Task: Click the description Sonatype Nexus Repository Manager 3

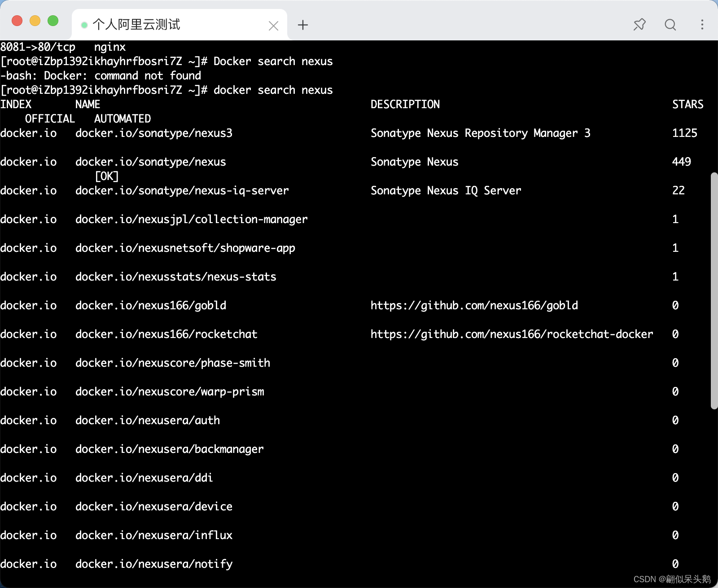Action: tap(481, 133)
